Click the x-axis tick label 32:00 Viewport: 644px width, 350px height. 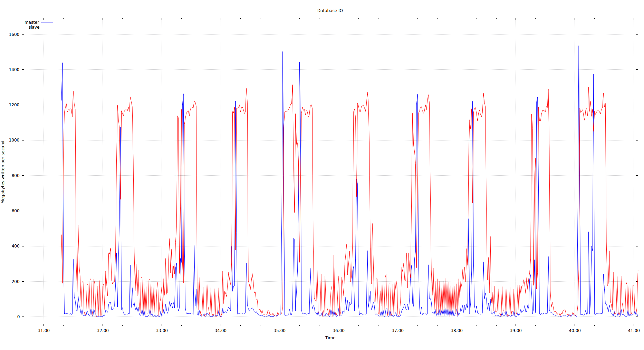(x=103, y=331)
